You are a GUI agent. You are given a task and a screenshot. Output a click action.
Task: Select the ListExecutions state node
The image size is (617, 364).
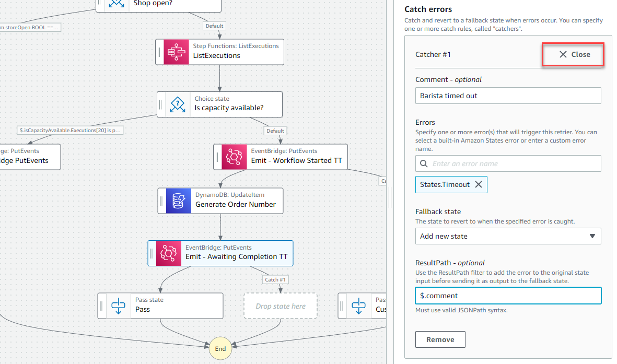point(219,52)
